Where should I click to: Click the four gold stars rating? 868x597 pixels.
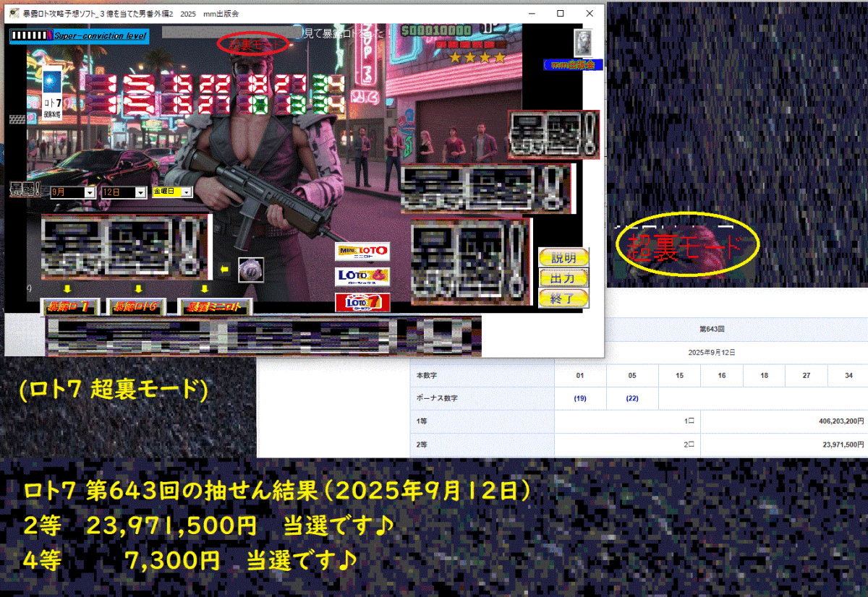tap(477, 56)
